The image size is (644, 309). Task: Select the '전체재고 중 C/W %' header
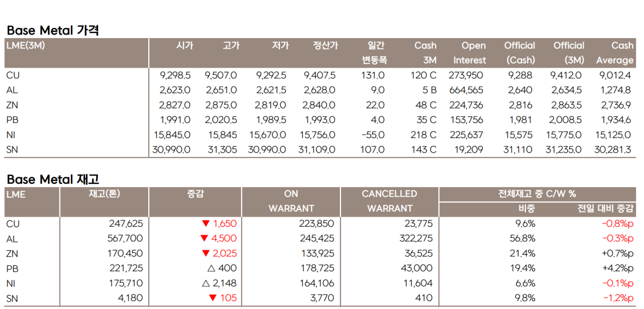[x=537, y=194]
